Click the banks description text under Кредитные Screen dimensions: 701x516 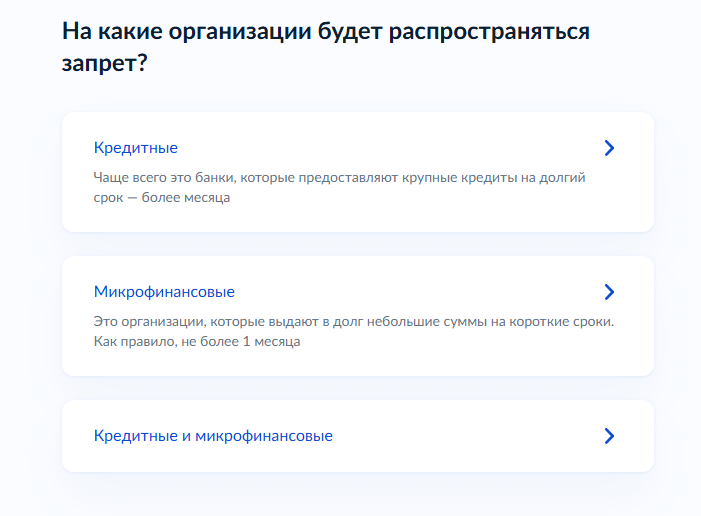(339, 187)
